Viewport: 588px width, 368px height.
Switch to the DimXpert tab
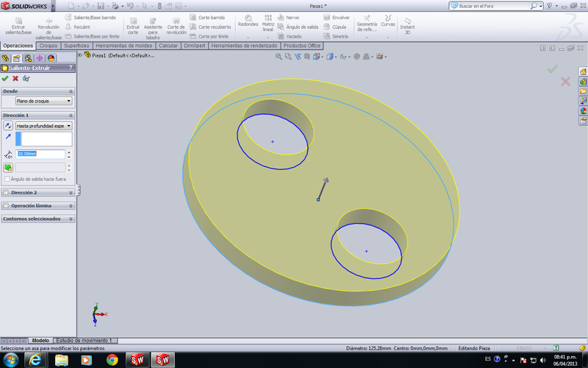195,46
